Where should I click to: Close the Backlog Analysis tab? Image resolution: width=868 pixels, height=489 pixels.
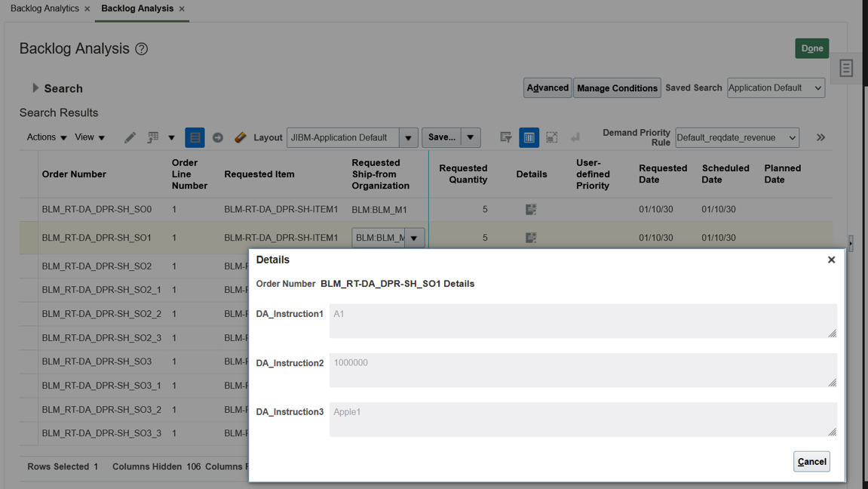click(x=182, y=9)
